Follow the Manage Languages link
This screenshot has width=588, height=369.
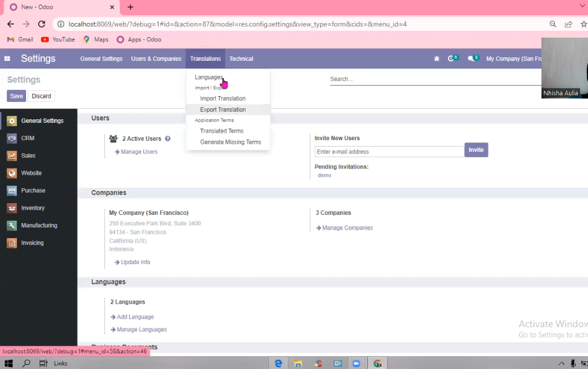click(x=139, y=330)
